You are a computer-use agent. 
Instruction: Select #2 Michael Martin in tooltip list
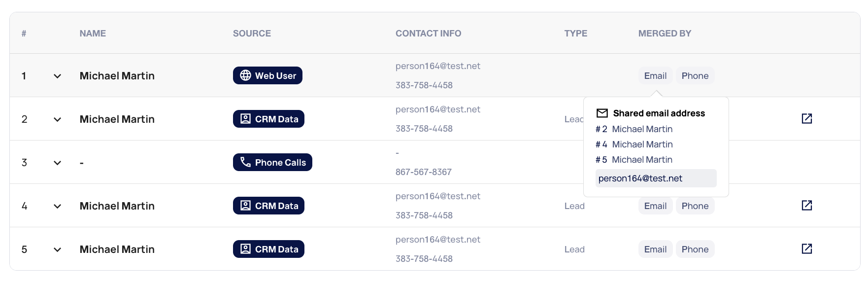point(641,129)
